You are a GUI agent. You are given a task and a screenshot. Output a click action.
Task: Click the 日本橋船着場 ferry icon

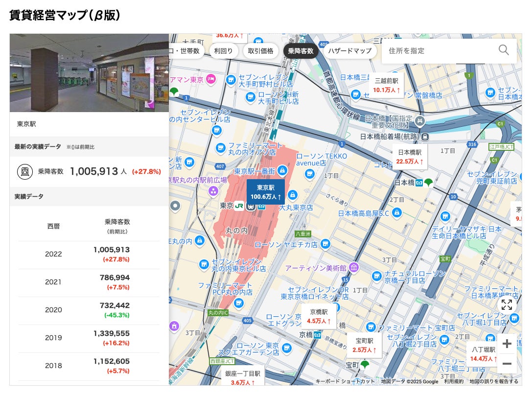click(425, 137)
